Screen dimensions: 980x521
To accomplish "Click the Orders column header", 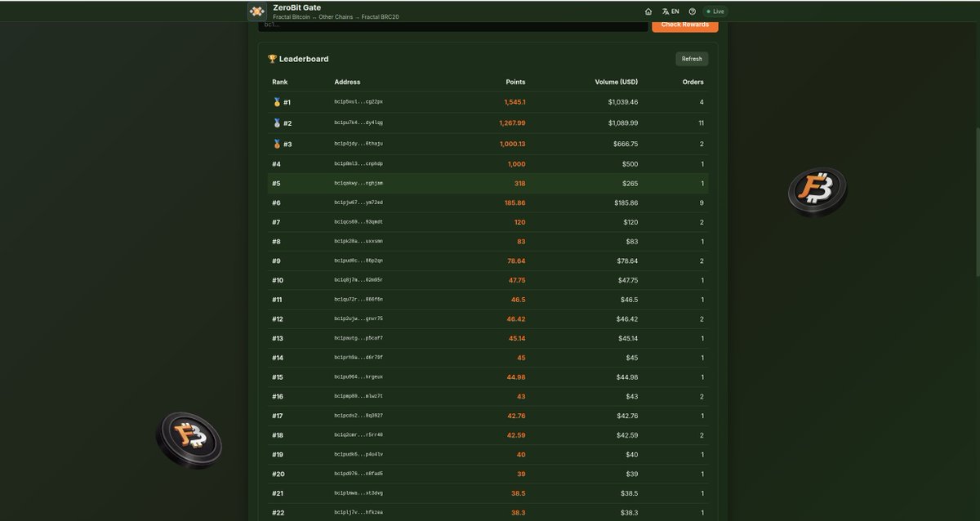I will [693, 82].
